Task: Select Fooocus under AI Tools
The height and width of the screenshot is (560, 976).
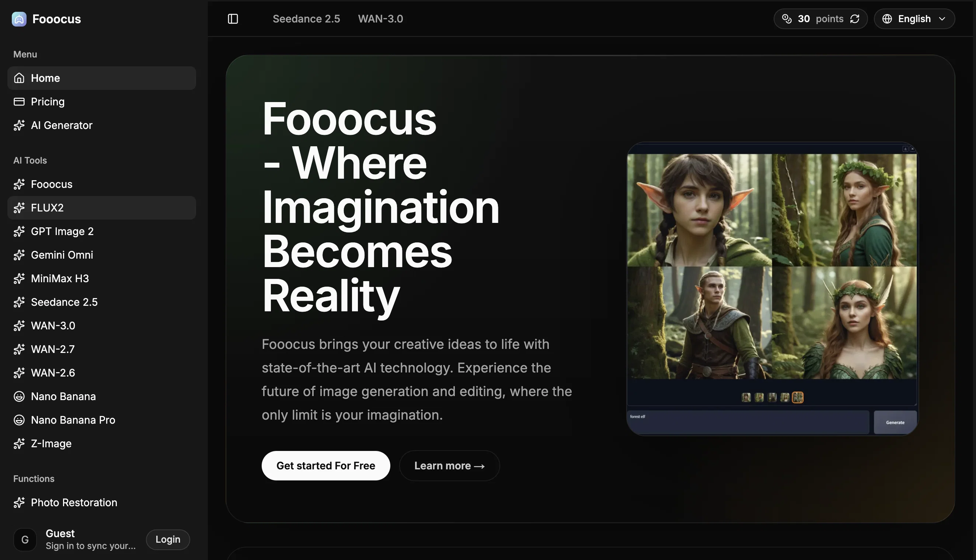Action: [x=102, y=184]
